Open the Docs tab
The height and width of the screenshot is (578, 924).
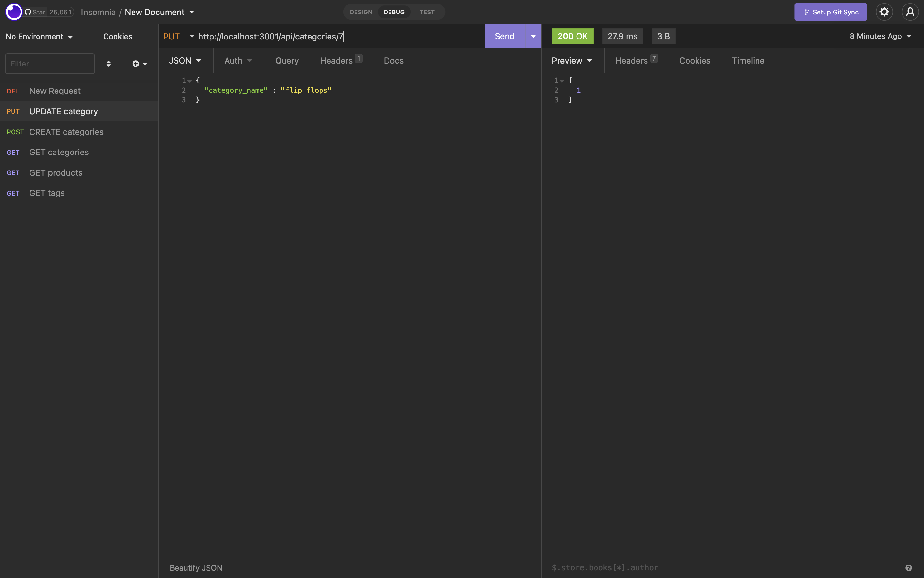pyautogui.click(x=393, y=60)
